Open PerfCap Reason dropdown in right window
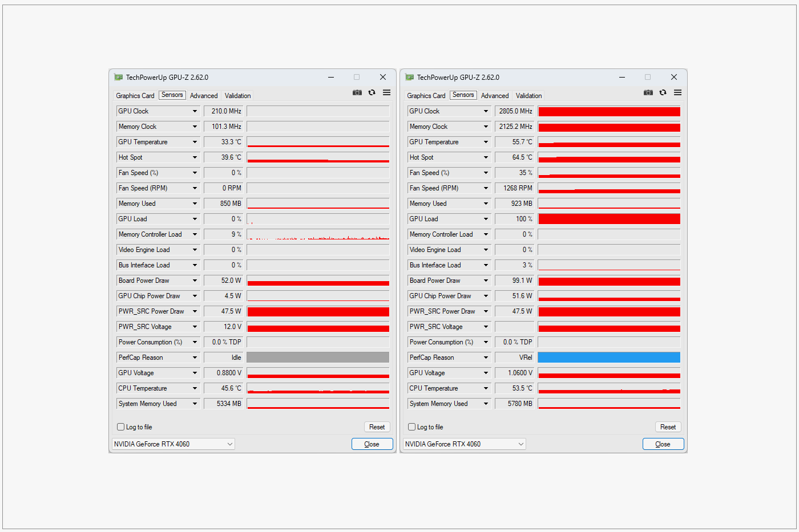 pos(486,358)
